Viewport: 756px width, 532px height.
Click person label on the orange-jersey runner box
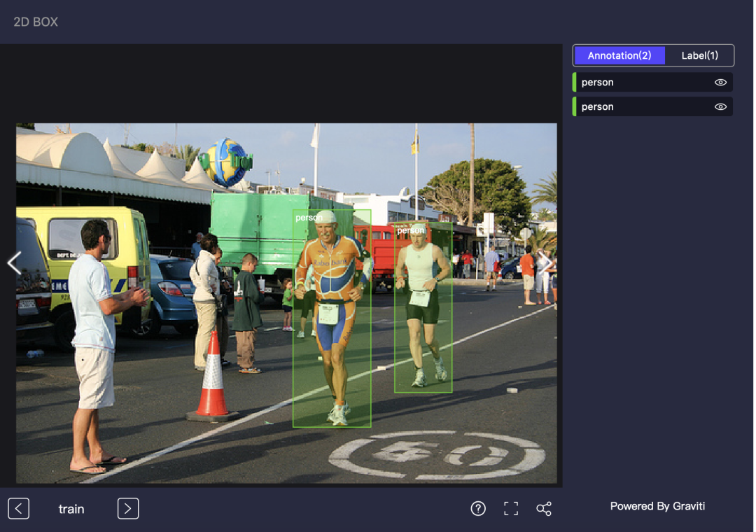point(309,218)
